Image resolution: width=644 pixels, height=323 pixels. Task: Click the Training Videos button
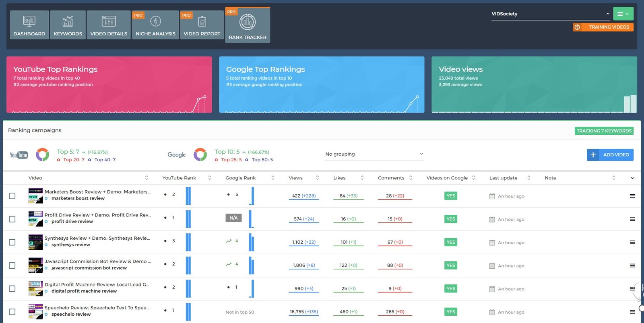[609, 27]
